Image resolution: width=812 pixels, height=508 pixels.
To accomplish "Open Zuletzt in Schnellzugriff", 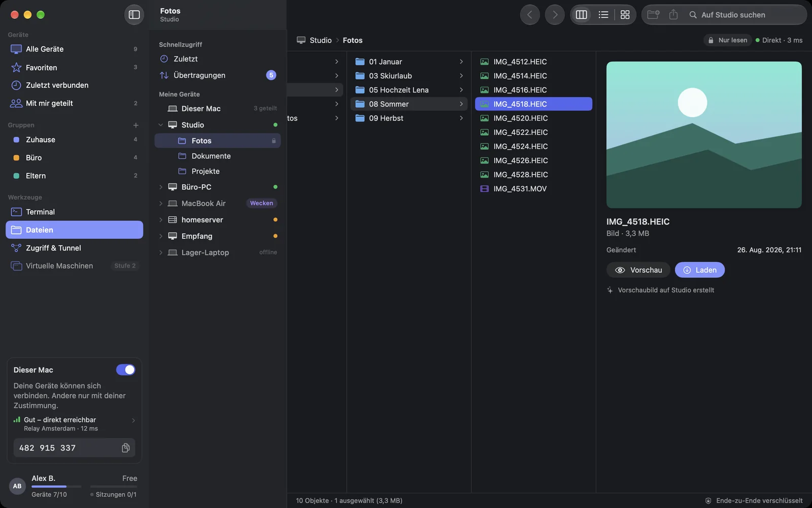I will [217, 59].
